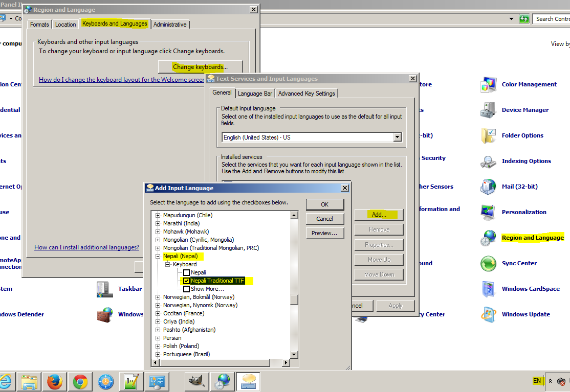Screen dimensions: 570x392
Task: Open Region and Language globe icon
Action: (488, 238)
